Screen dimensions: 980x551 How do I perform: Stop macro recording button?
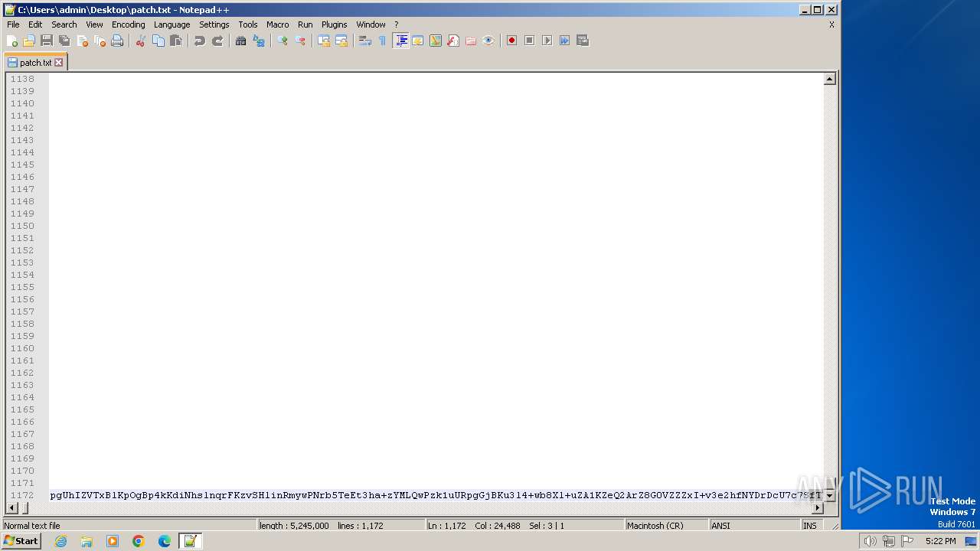[x=530, y=41]
